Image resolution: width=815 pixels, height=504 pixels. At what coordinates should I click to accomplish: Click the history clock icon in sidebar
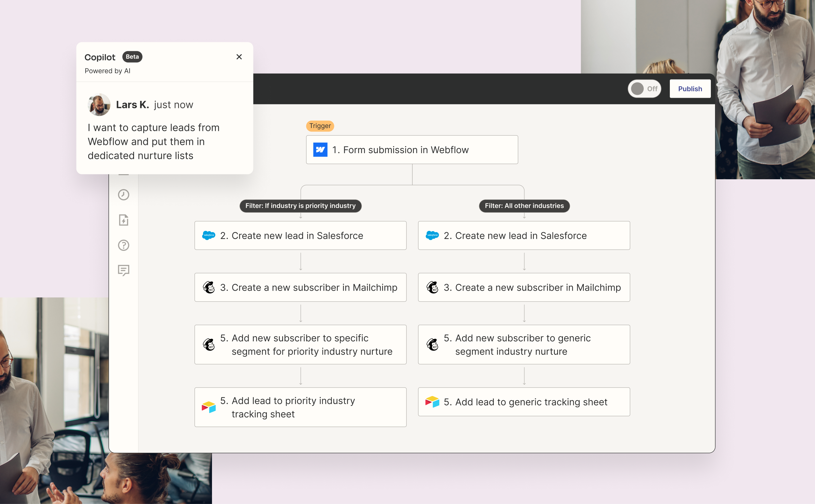123,195
